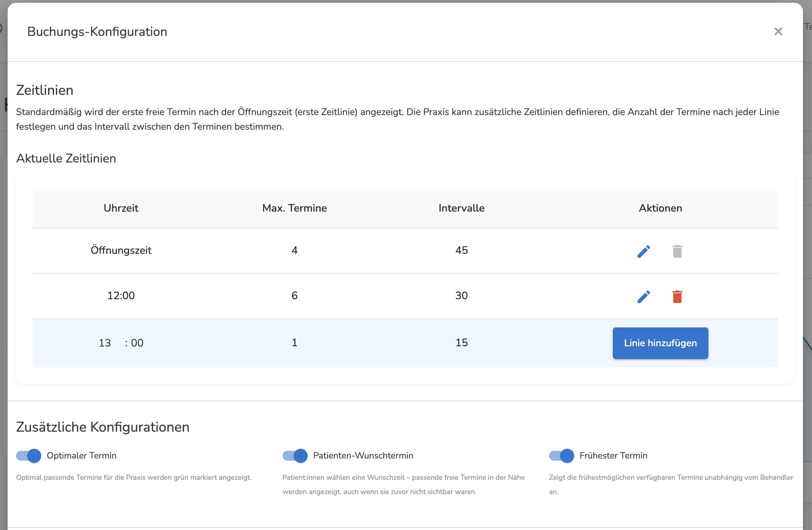Edit the Öffnungszeit timeline row
Image resolution: width=812 pixels, height=530 pixels.
pos(644,251)
